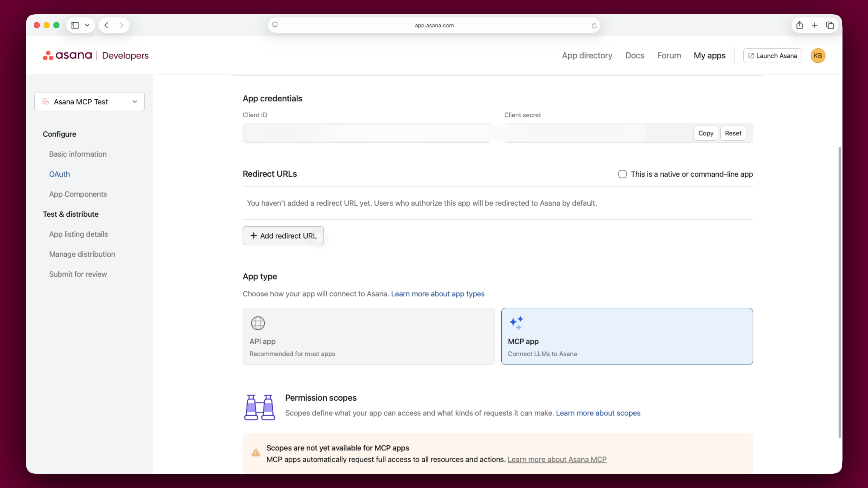Open the Safari share icon

pos(799,25)
